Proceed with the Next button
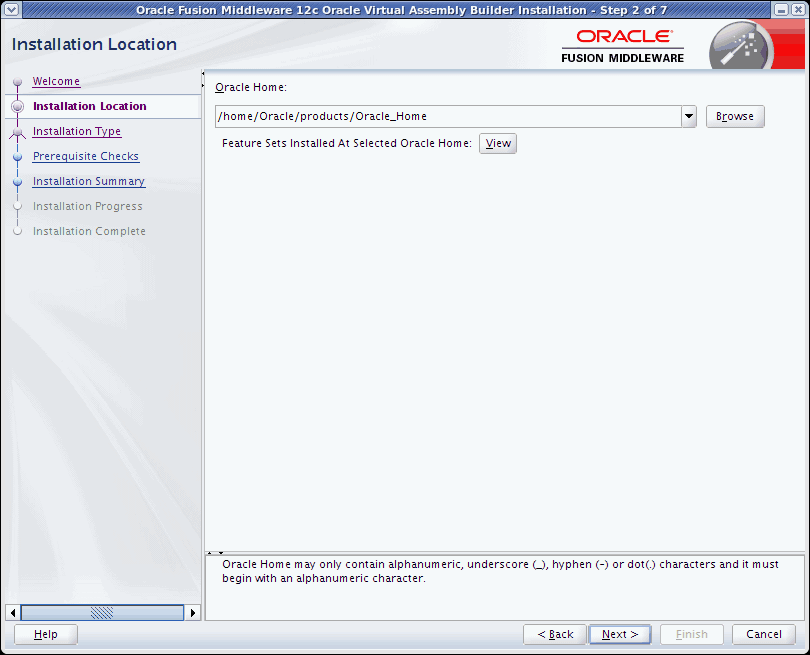 click(620, 634)
